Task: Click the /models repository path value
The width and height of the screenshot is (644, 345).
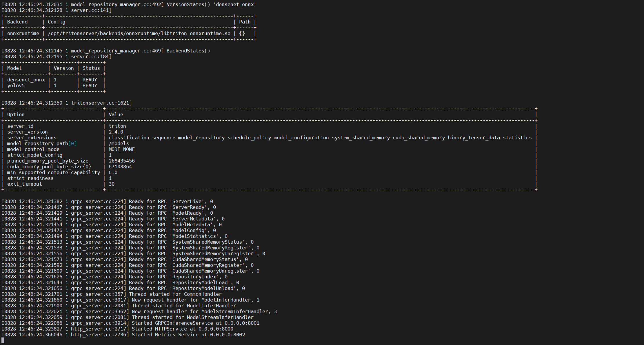Action: click(x=119, y=144)
